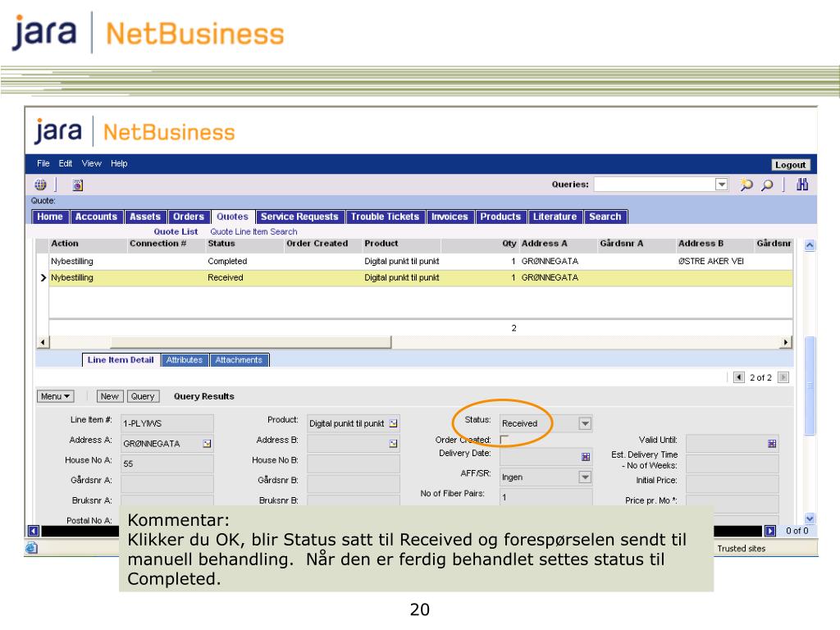
Task: Switch to the Products tab
Action: 500,217
